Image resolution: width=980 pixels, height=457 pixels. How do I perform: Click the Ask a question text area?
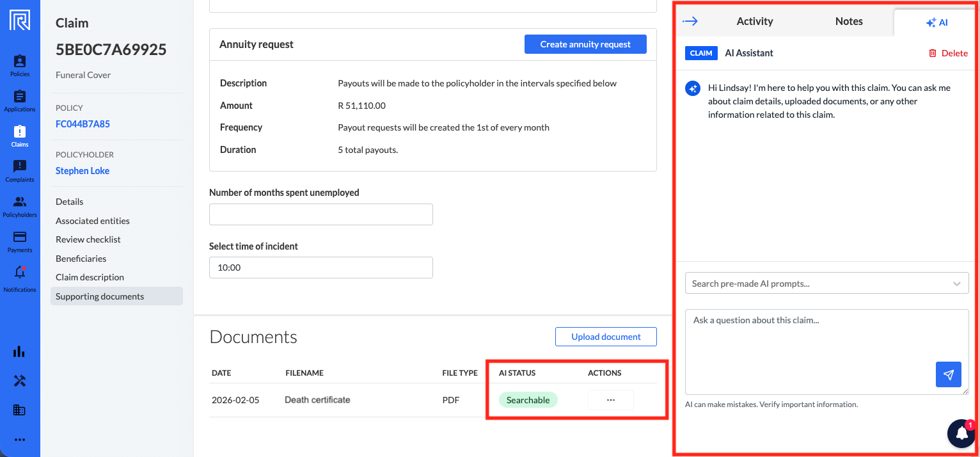826,352
